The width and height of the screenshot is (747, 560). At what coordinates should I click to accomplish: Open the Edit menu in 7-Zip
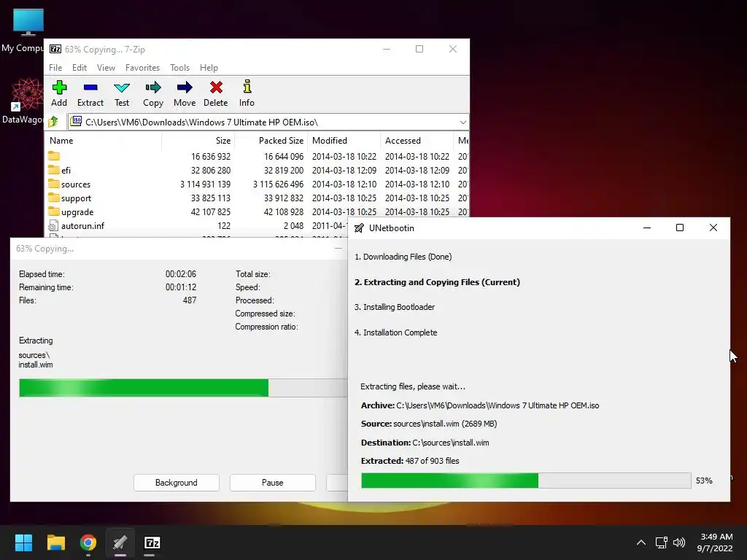click(x=80, y=68)
